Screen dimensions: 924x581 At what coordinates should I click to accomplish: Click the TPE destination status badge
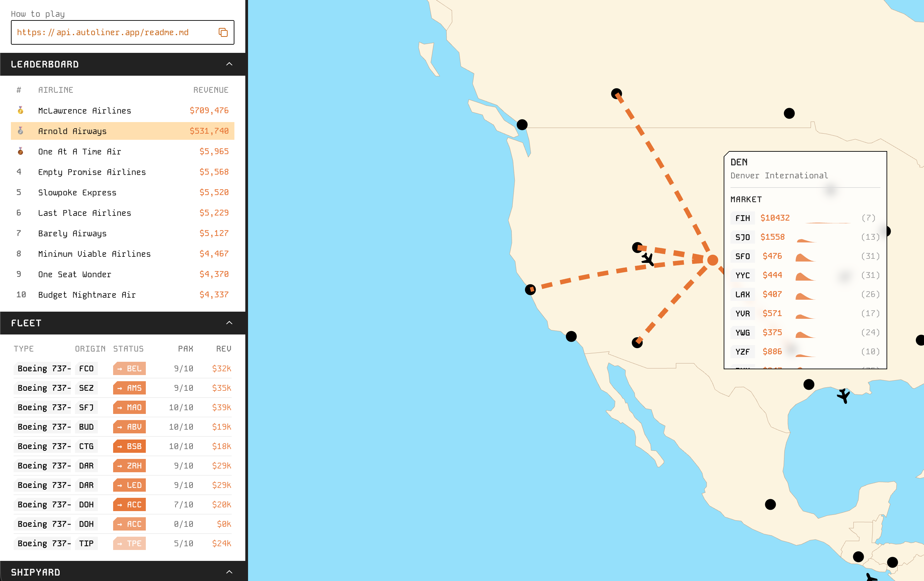click(x=129, y=543)
